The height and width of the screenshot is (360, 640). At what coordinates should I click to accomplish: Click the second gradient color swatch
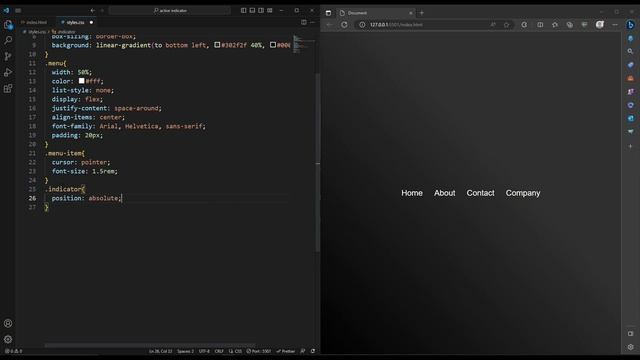(x=273, y=45)
